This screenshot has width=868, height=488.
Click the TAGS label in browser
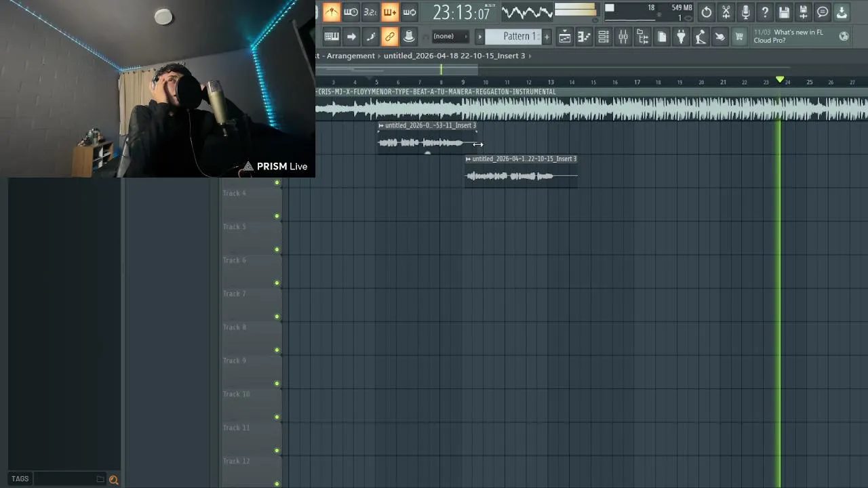coord(20,479)
